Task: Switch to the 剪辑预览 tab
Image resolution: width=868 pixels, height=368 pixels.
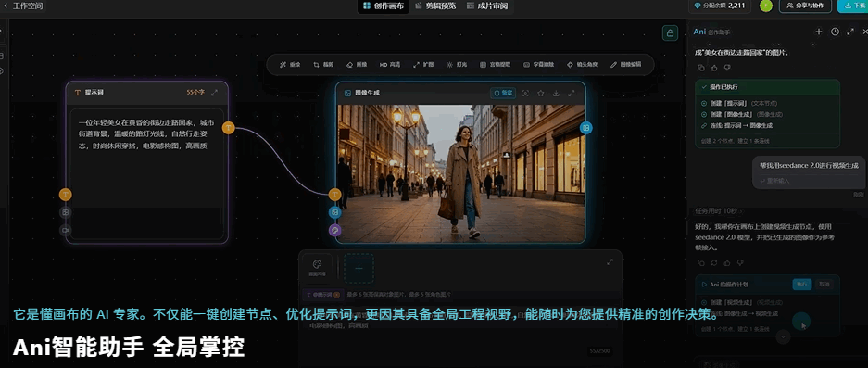Action: [435, 6]
